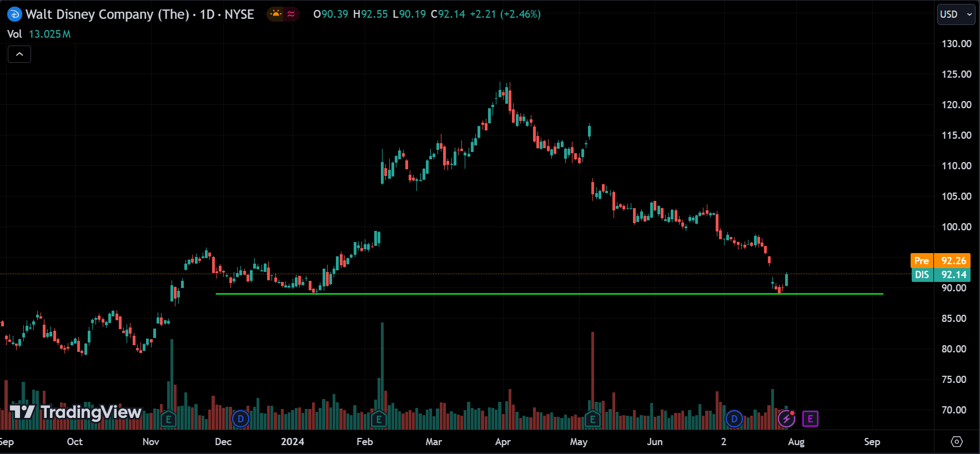Click the 125.00 price axis label

[x=956, y=74]
